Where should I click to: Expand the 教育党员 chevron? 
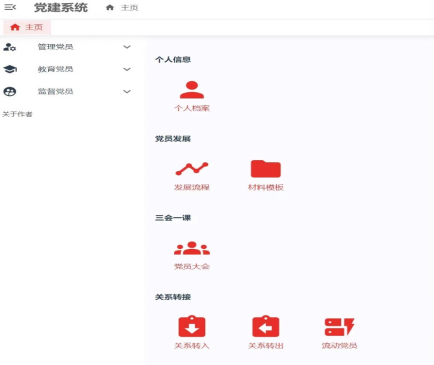[127, 69]
